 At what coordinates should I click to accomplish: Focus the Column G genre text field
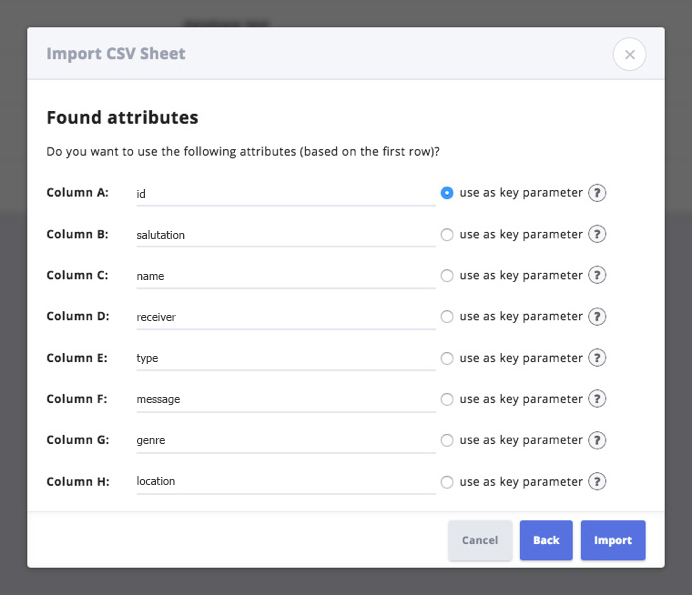click(x=285, y=440)
